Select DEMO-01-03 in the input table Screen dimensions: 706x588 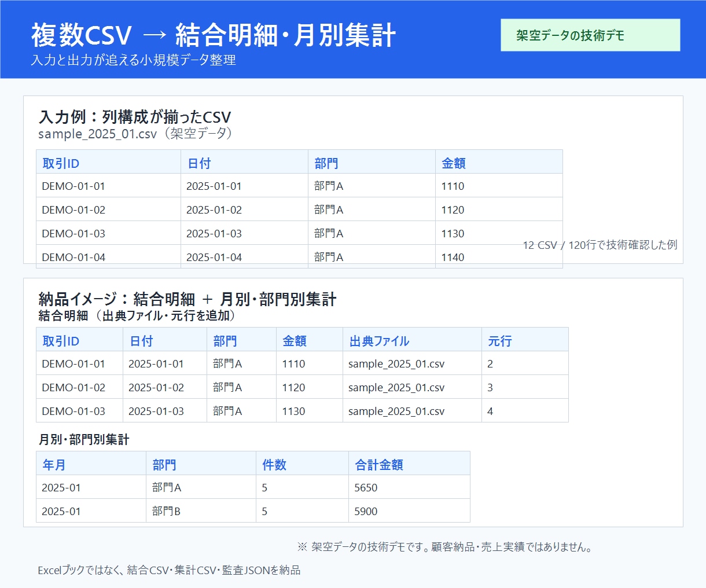[73, 234]
